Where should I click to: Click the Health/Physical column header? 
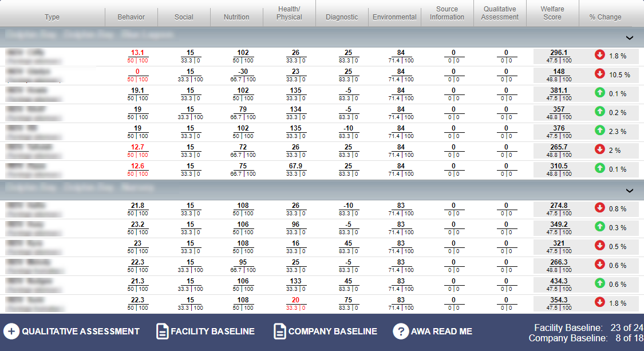tap(289, 13)
